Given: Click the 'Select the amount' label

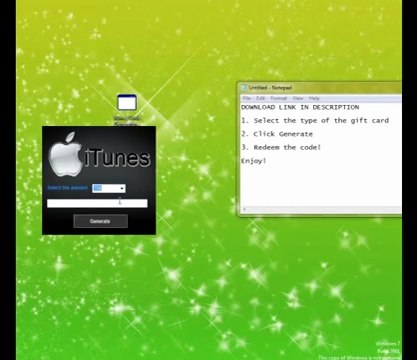Looking at the screenshot, I should pyautogui.click(x=68, y=188).
